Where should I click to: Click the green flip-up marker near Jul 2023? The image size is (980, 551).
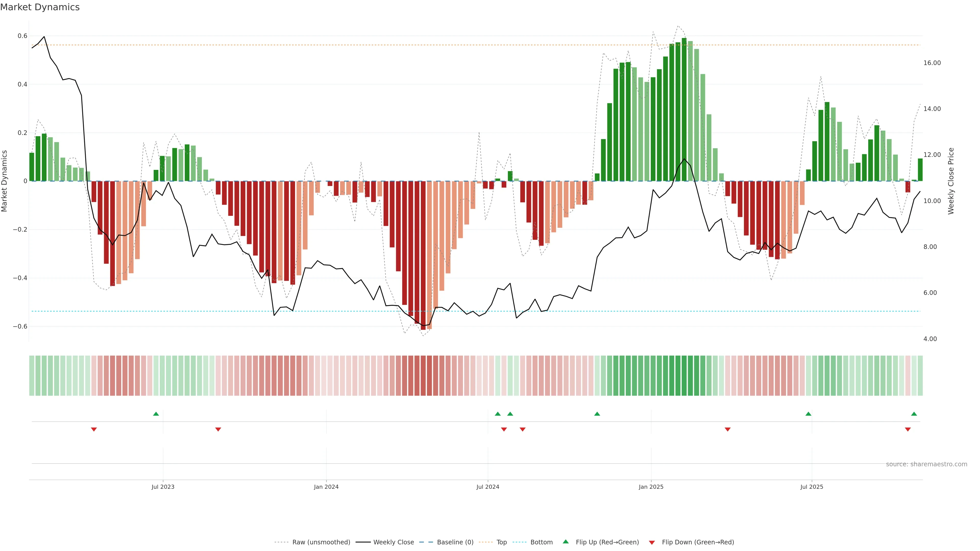pos(156,414)
